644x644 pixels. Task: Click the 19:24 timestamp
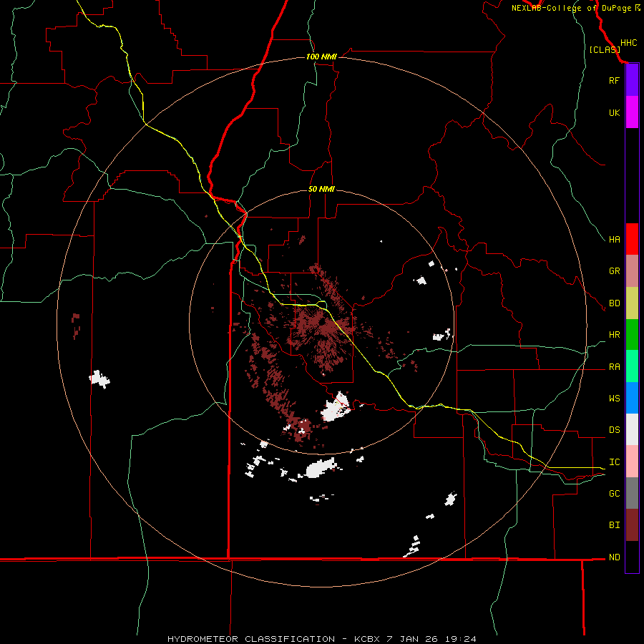point(460,639)
